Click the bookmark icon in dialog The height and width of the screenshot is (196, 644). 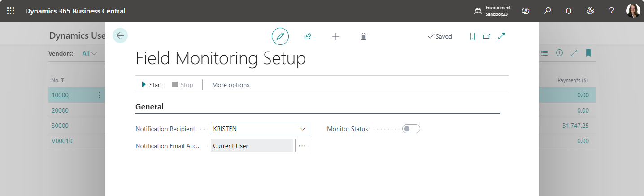tap(472, 36)
